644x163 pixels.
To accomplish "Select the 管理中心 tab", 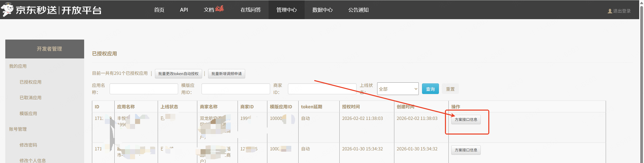I will tap(286, 10).
